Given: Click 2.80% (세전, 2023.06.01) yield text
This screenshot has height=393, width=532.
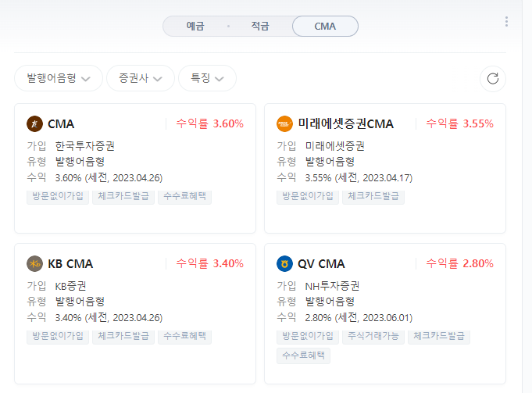Looking at the screenshot, I should pos(359,317).
